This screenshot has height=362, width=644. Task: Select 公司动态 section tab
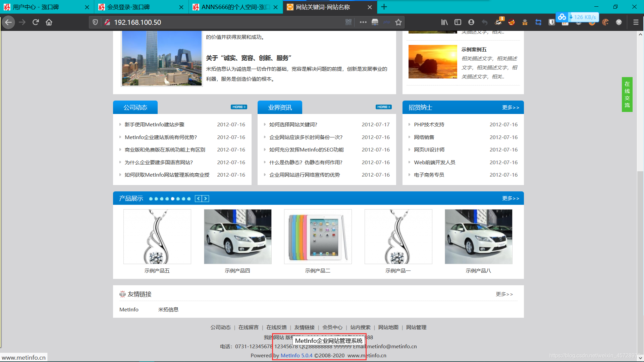pyautogui.click(x=135, y=107)
